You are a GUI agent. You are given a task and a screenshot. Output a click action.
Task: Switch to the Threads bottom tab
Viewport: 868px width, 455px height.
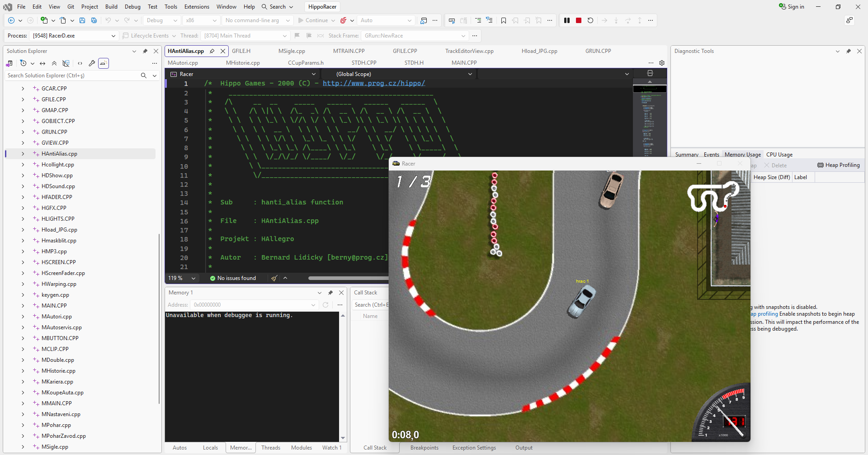tap(271, 448)
